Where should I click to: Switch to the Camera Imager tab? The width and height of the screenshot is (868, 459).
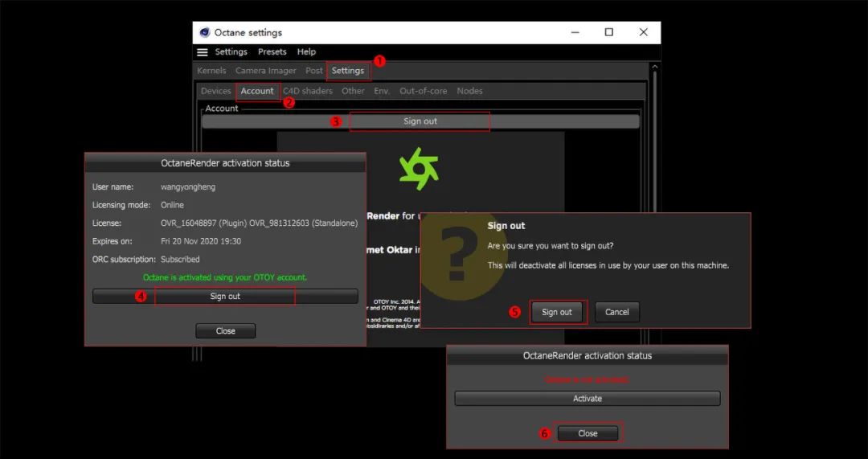[265, 71]
